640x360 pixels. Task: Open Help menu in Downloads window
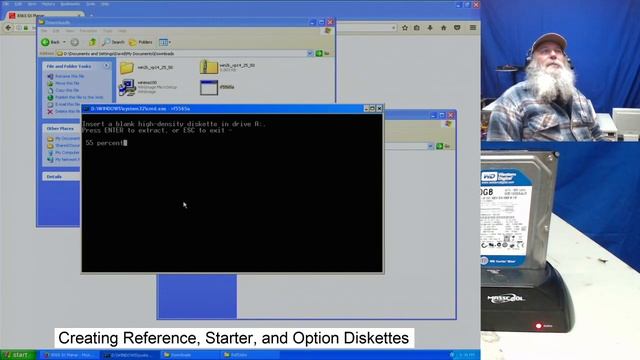point(122,31)
